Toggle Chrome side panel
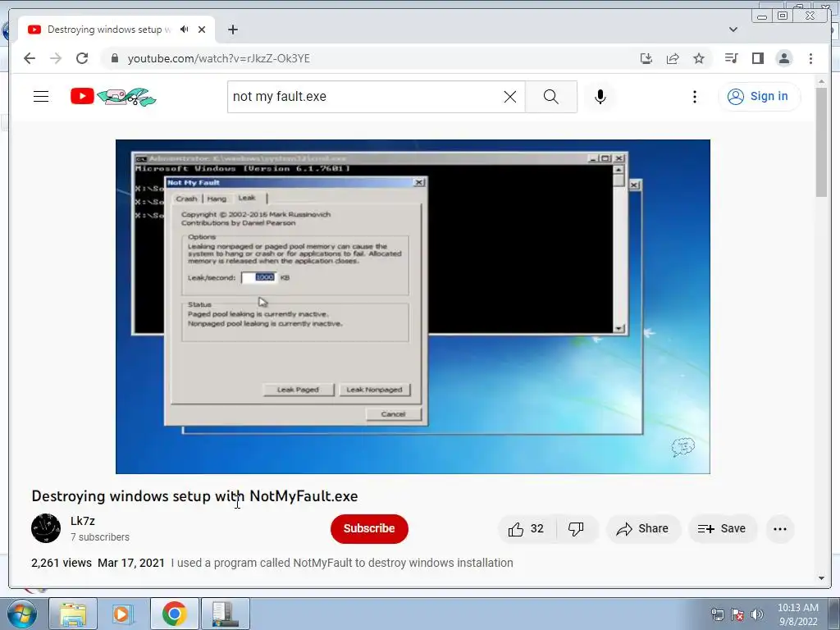This screenshot has width=840, height=630. point(757,58)
